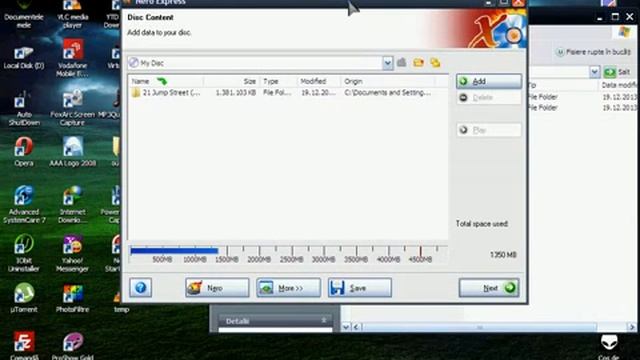Image resolution: width=640 pixels, height=360 pixels.
Task: Click the Play button in Nero Express
Action: click(489, 130)
